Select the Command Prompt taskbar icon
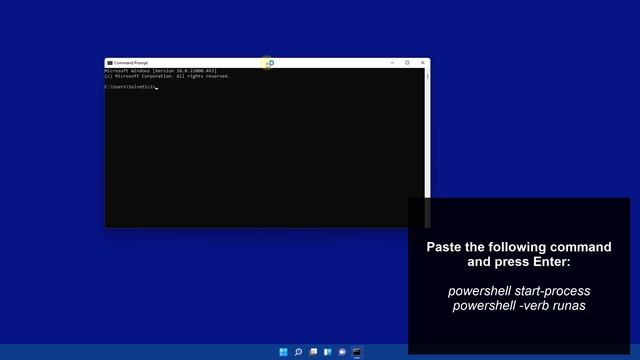The width and height of the screenshot is (640, 360). [357, 352]
